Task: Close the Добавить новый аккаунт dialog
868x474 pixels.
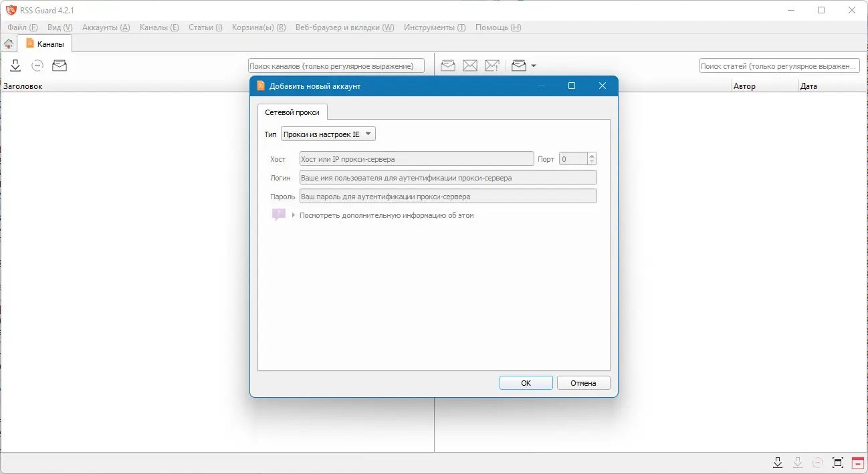Action: [603, 86]
